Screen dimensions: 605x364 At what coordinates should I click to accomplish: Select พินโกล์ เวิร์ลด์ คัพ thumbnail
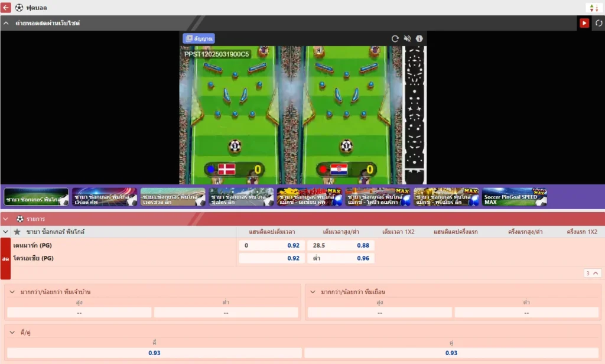105,197
